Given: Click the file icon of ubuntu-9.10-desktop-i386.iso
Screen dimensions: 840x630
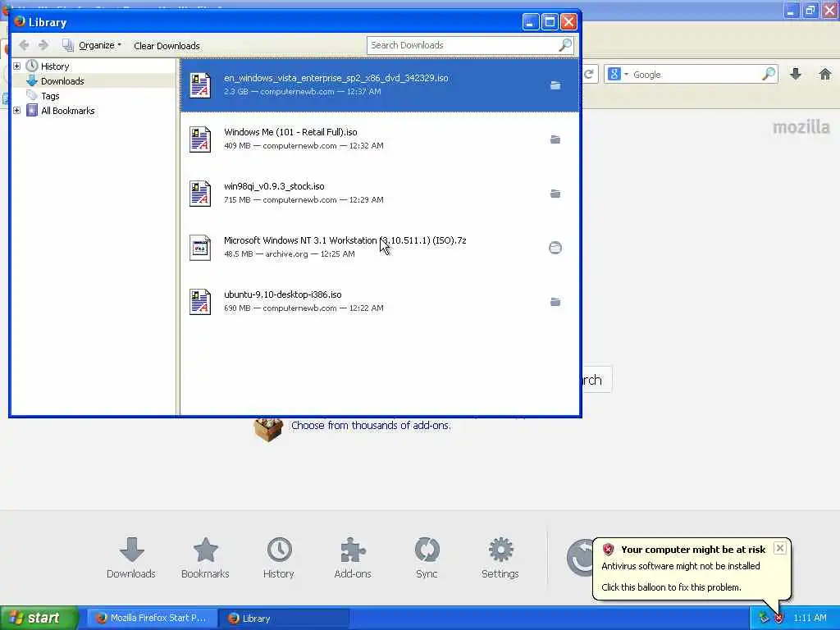Looking at the screenshot, I should [x=200, y=302].
